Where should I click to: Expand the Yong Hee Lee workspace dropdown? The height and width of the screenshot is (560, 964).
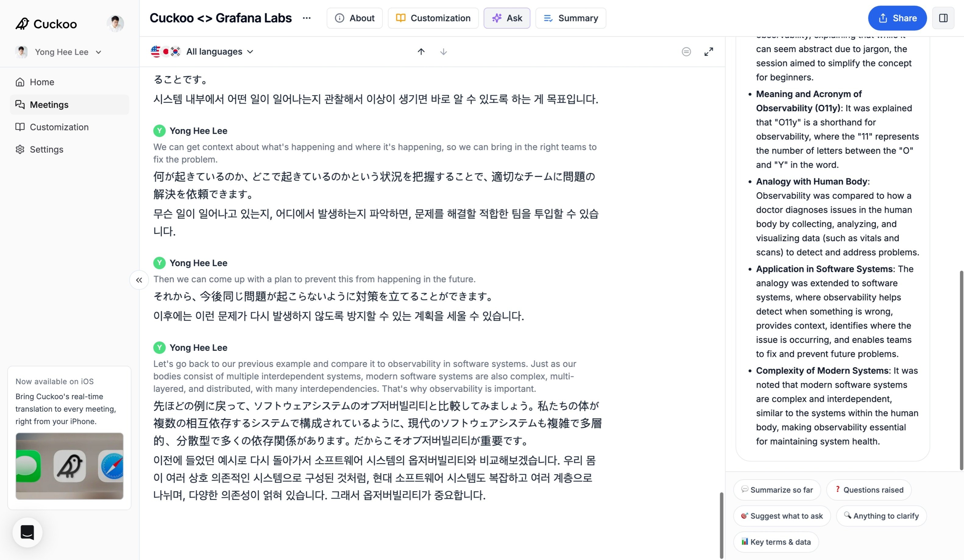click(x=58, y=52)
